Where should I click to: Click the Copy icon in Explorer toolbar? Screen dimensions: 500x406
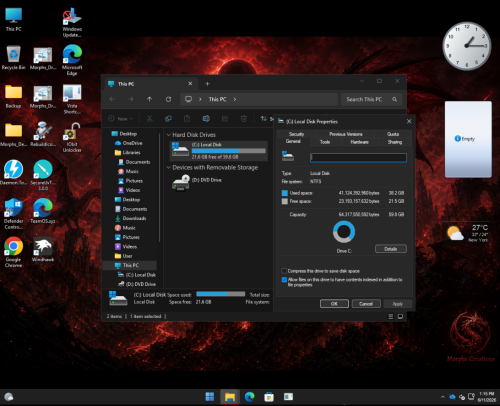pos(169,119)
